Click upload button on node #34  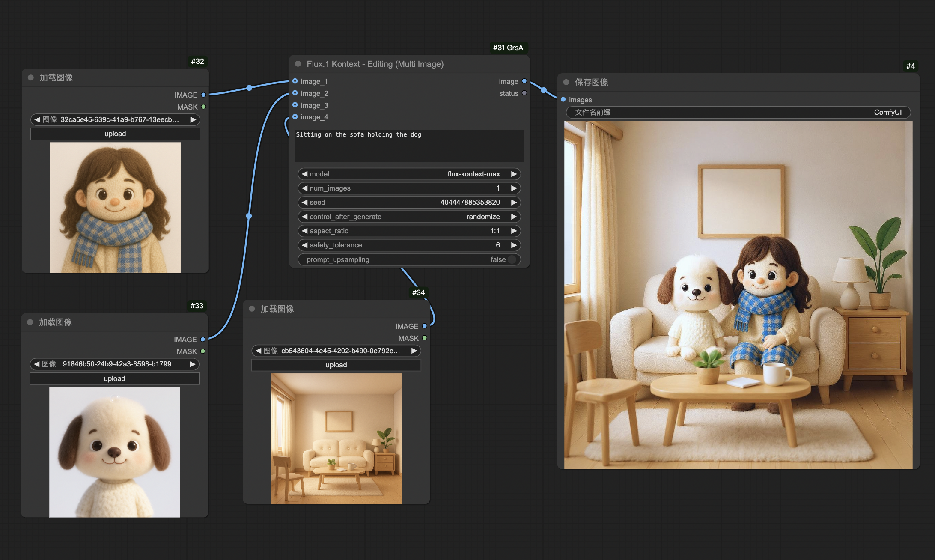pyautogui.click(x=336, y=365)
